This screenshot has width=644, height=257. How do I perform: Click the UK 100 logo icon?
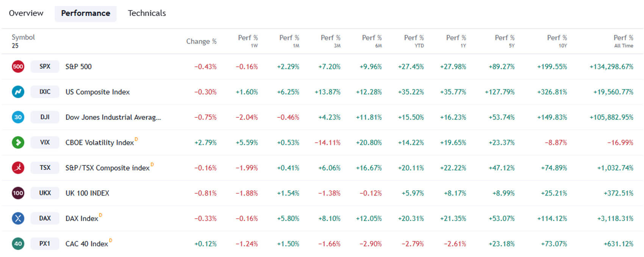18,193
